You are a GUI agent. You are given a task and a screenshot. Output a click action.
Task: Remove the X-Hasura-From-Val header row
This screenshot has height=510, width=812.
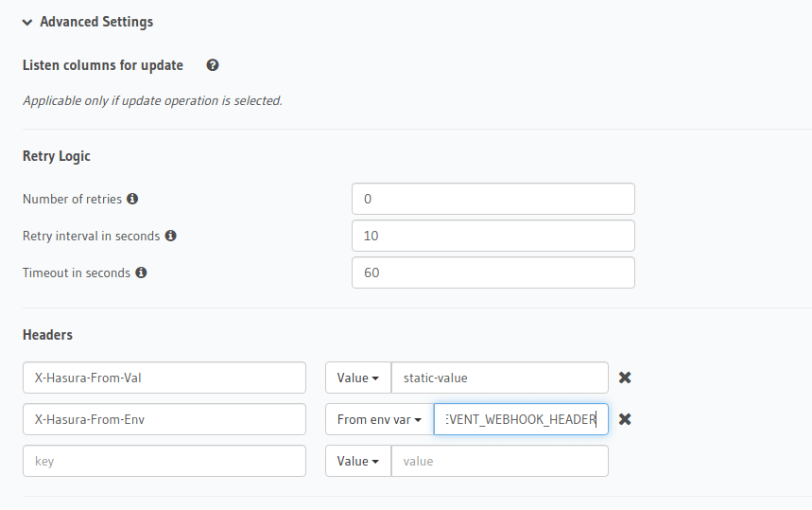click(x=625, y=378)
